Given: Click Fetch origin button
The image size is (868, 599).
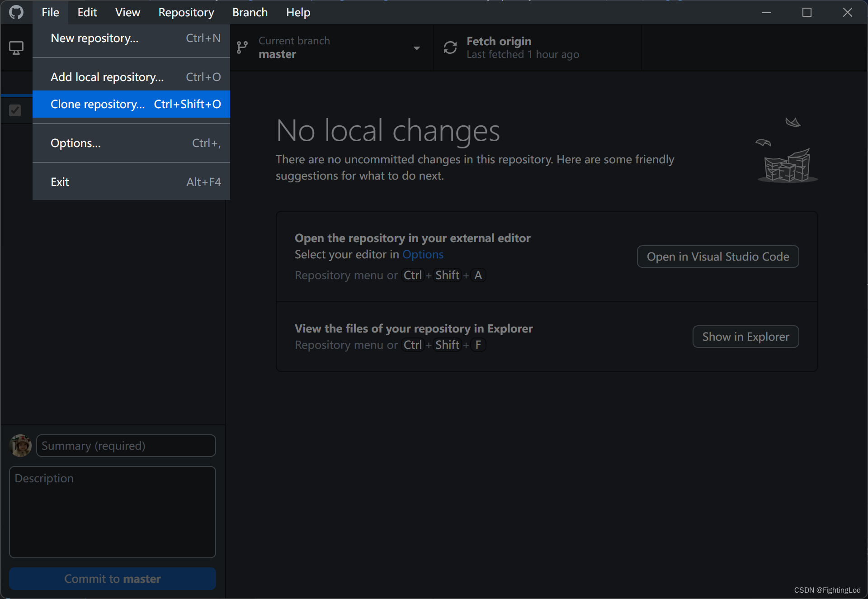Looking at the screenshot, I should pos(537,48).
